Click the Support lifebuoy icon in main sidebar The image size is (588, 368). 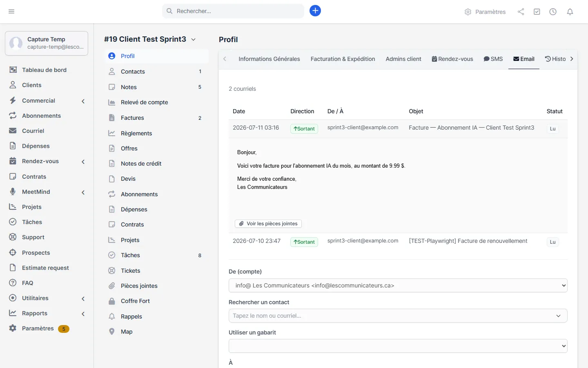tap(13, 237)
